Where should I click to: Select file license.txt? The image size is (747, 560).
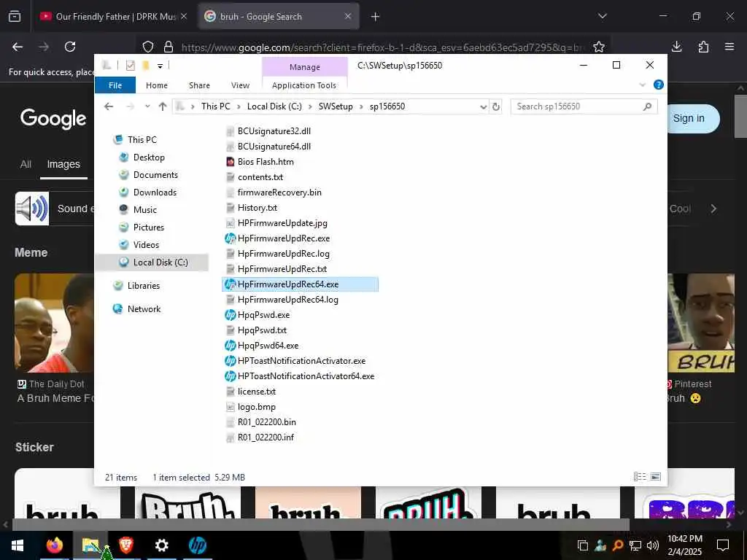pos(256,392)
